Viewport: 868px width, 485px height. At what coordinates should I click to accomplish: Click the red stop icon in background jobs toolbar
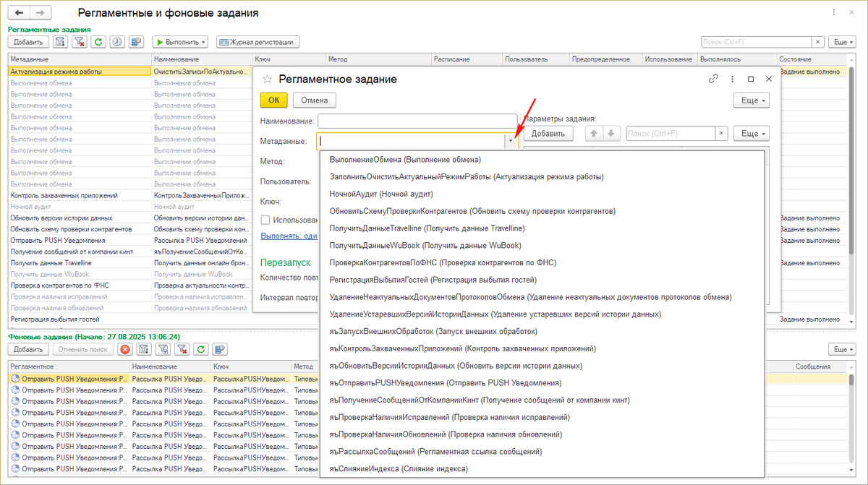click(x=125, y=350)
